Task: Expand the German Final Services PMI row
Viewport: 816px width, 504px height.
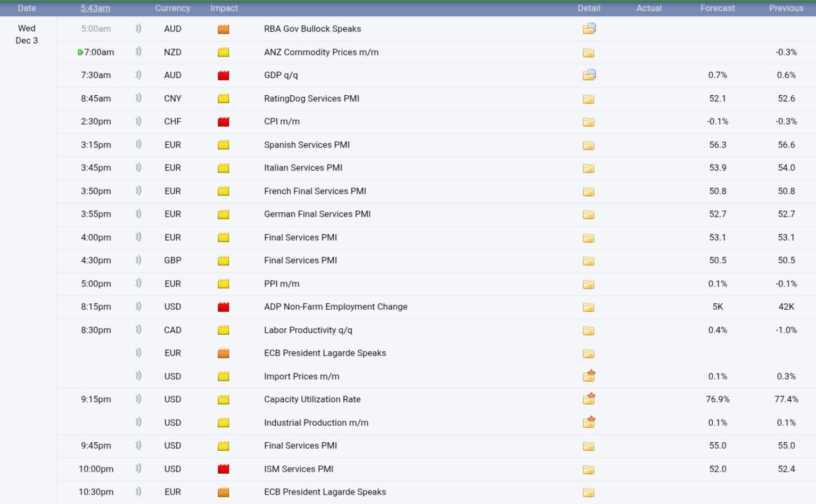Action: (317, 214)
